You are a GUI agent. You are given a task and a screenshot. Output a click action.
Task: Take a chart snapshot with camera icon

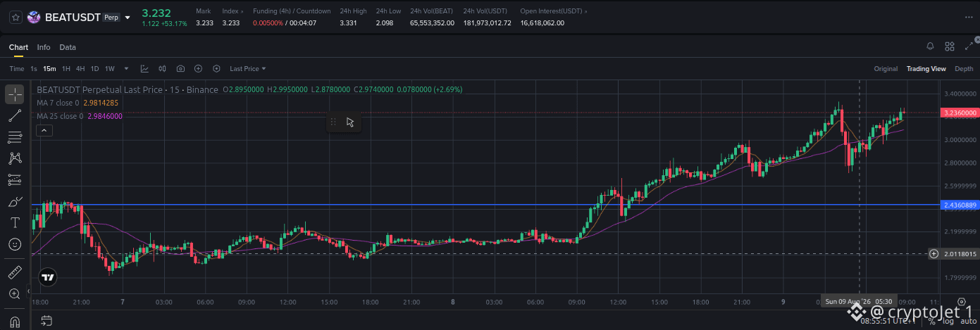coord(180,68)
